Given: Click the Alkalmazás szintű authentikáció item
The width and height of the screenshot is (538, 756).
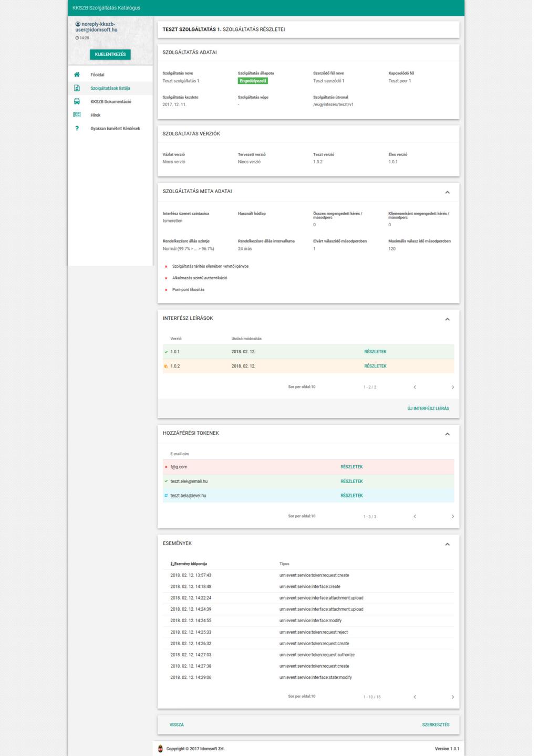Looking at the screenshot, I should pyautogui.click(x=200, y=278).
